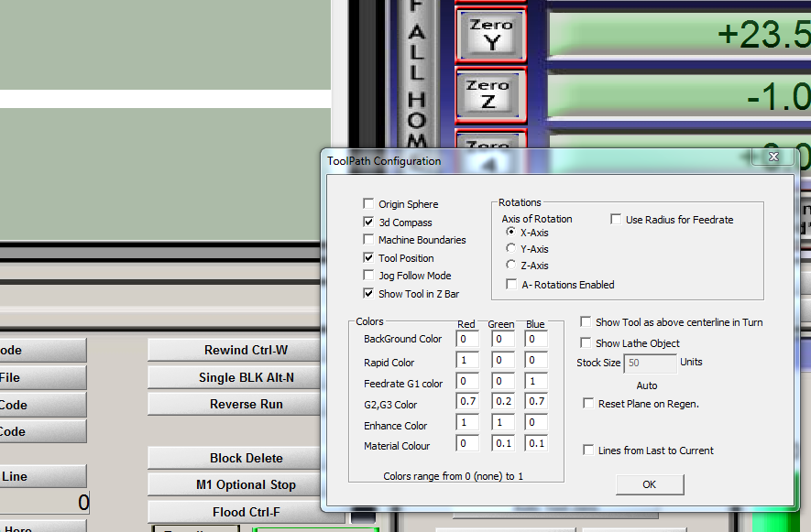The height and width of the screenshot is (532, 811).
Task: Toggle the Block Delete button
Action: 246,458
